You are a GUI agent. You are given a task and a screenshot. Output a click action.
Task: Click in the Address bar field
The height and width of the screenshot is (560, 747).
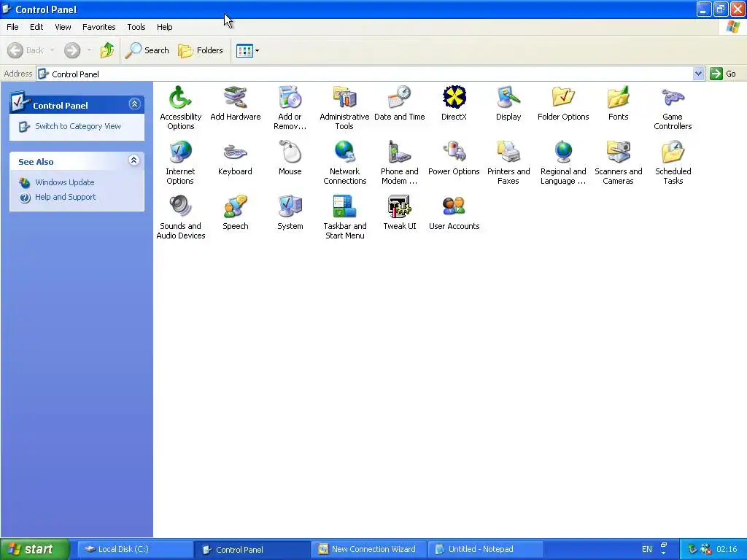point(365,74)
